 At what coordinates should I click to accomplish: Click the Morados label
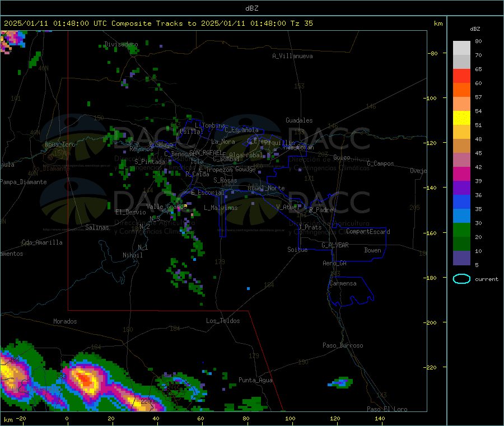pos(65,321)
